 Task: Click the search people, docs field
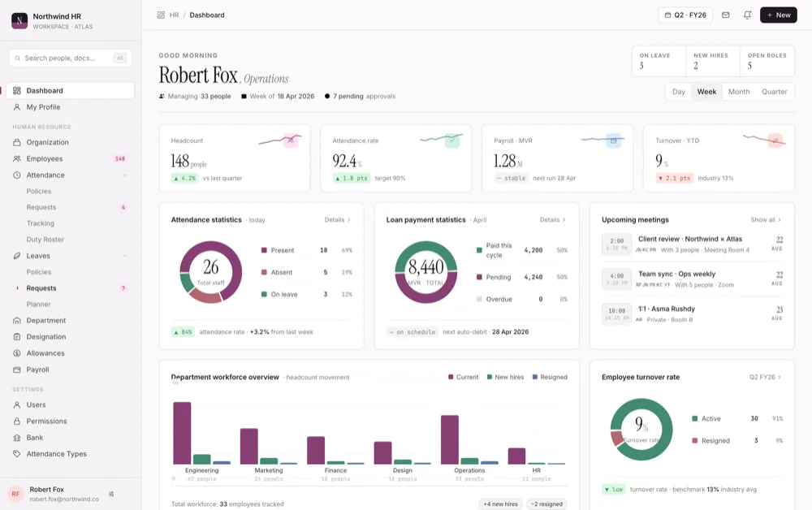pos(71,58)
